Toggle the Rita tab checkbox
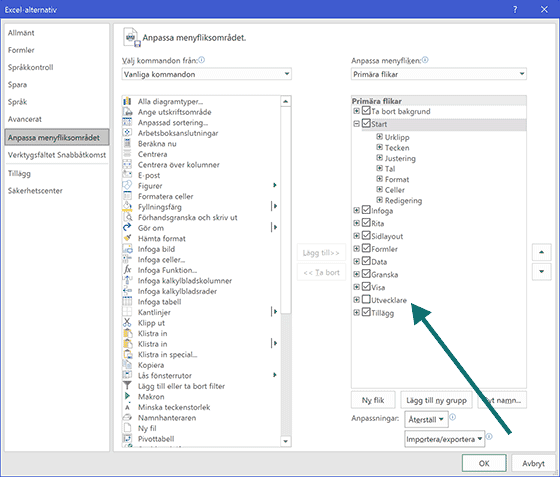Image resolution: width=560 pixels, height=477 pixels. tap(366, 223)
